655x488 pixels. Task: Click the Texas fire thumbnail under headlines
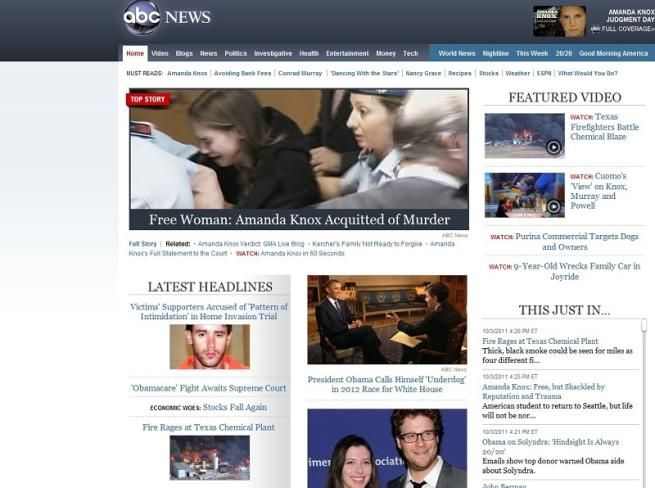210,458
